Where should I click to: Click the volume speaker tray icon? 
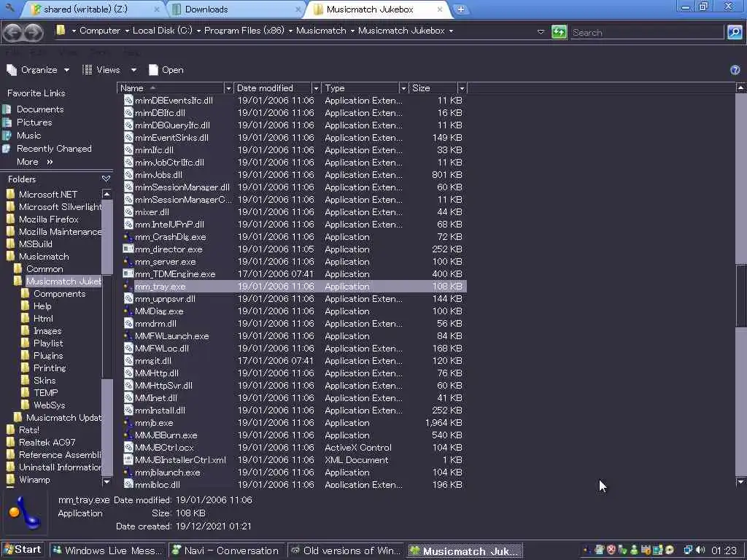point(700,551)
